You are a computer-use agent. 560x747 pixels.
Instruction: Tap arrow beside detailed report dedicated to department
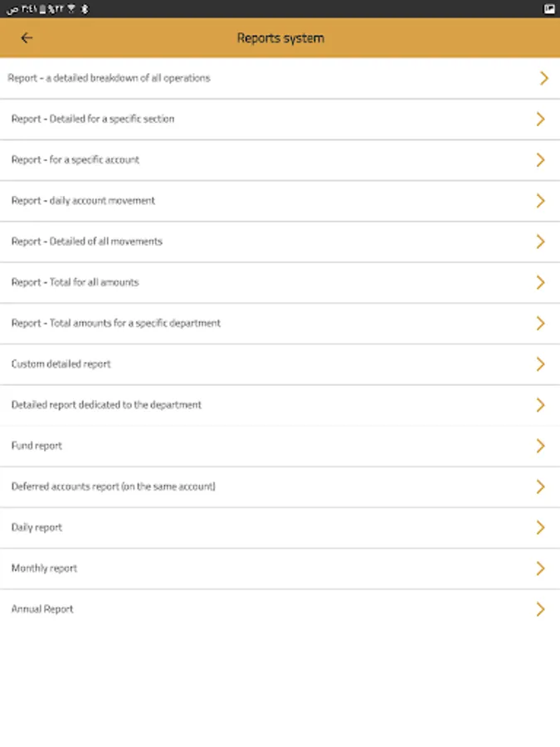(x=541, y=405)
